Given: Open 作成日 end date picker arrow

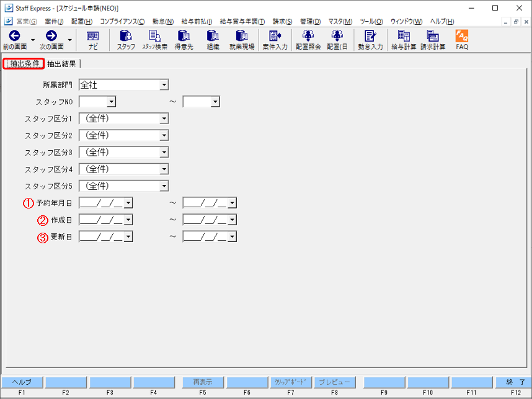Looking at the screenshot, I should point(232,220).
